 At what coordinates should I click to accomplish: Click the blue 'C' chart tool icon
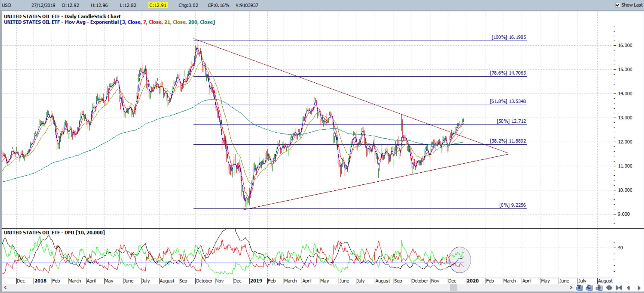589,287
